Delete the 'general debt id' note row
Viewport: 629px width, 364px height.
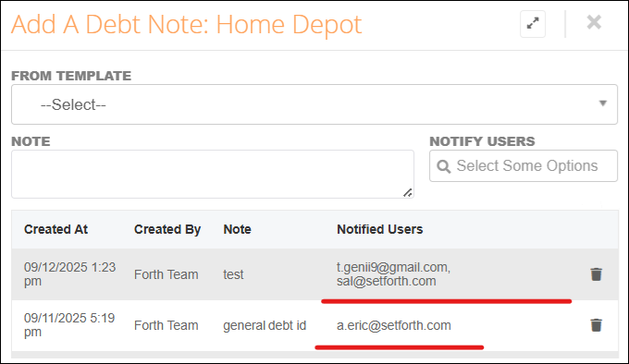596,325
